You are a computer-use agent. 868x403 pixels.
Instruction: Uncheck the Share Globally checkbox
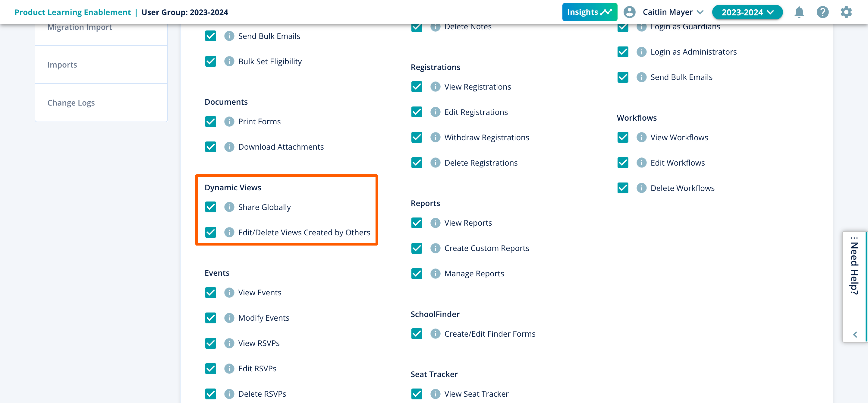click(x=211, y=207)
